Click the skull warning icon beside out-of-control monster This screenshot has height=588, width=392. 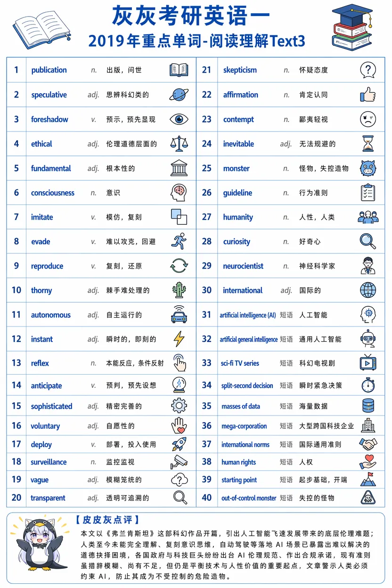[368, 498]
